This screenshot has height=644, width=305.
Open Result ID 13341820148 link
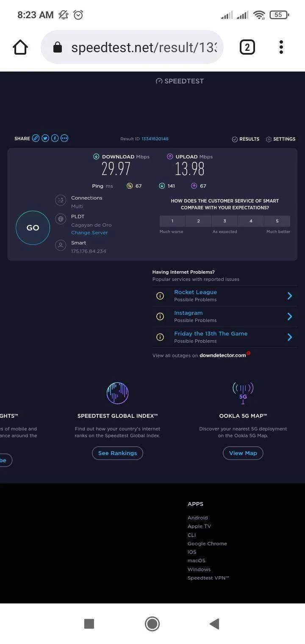(x=155, y=139)
